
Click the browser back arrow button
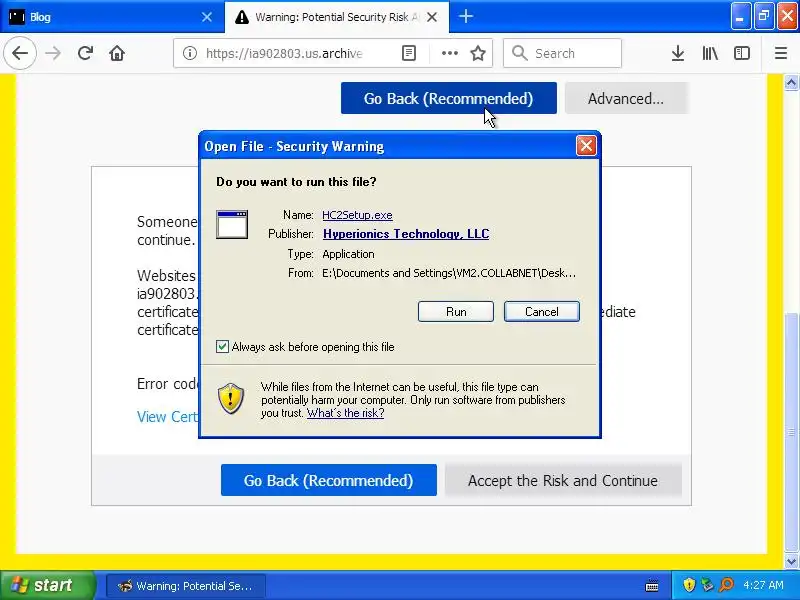pyautogui.click(x=20, y=53)
